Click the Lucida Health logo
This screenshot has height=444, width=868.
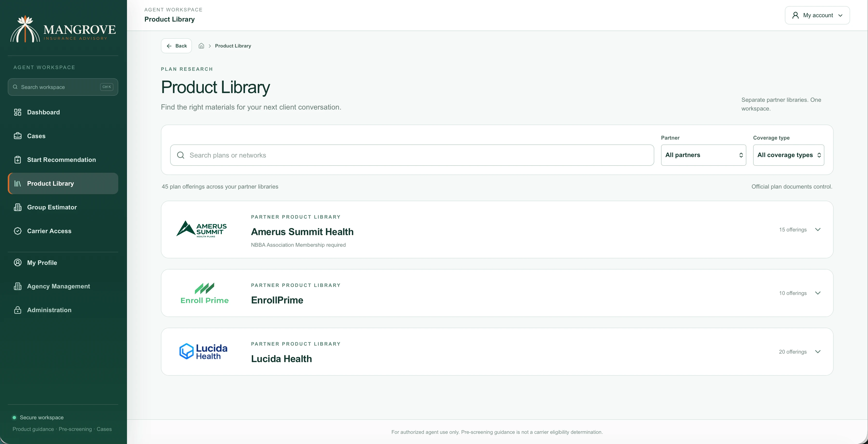tap(203, 351)
